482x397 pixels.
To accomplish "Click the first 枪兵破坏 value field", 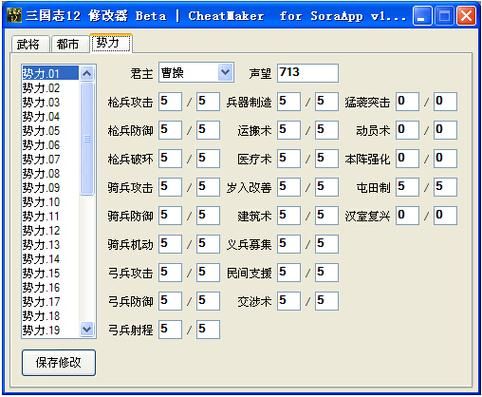I will 170,158.
